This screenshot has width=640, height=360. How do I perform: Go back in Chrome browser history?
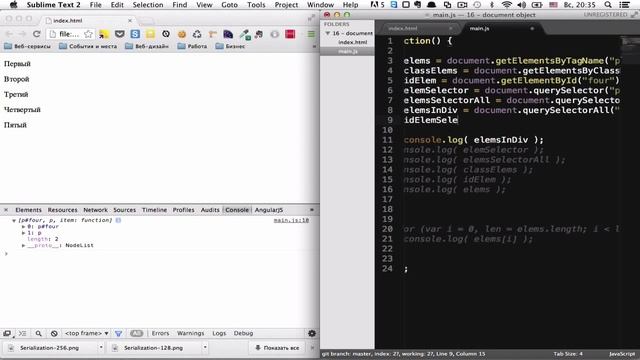coord(9,34)
